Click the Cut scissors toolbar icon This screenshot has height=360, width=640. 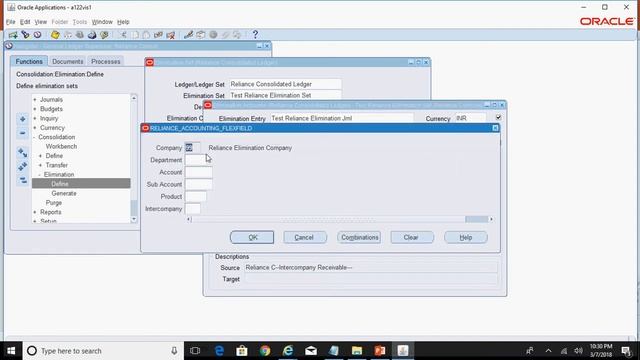(x=123, y=35)
